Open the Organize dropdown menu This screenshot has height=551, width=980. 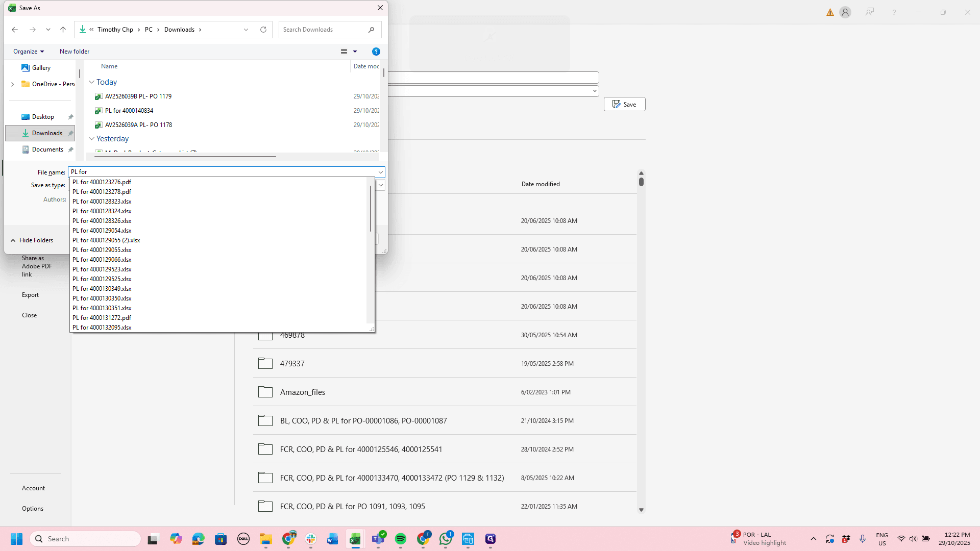[x=29, y=52]
